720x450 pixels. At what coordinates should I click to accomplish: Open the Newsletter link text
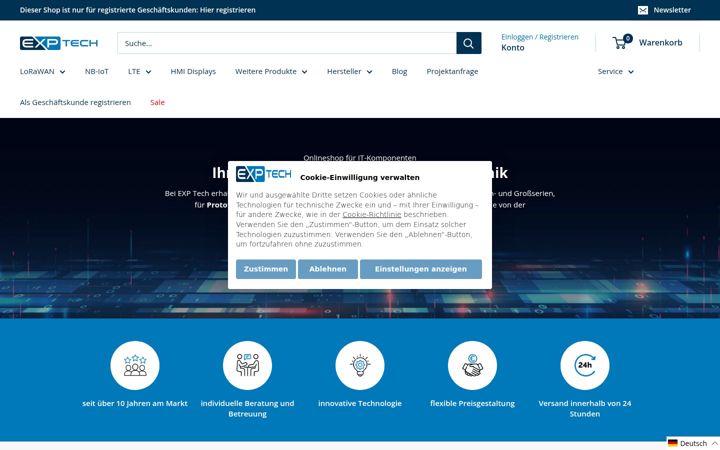click(672, 10)
